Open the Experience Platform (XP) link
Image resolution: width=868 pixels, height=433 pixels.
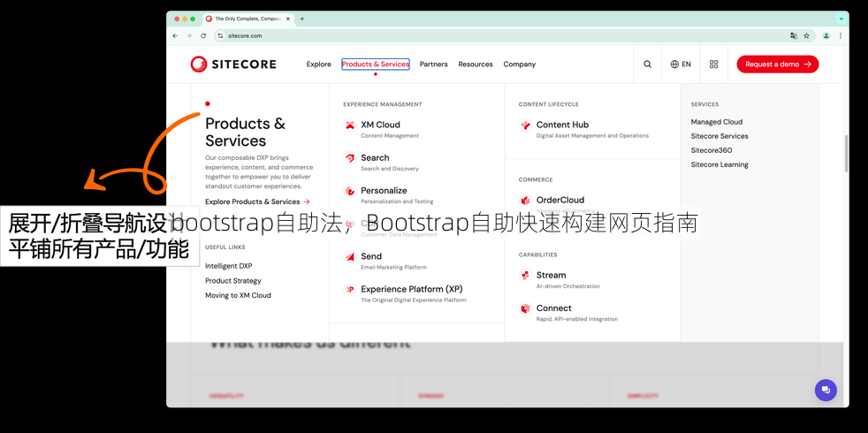(x=411, y=288)
